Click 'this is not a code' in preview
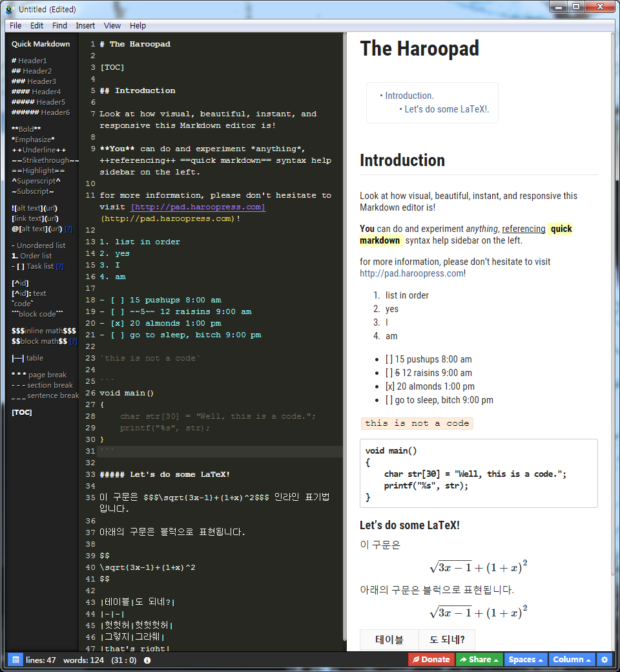 (x=417, y=423)
